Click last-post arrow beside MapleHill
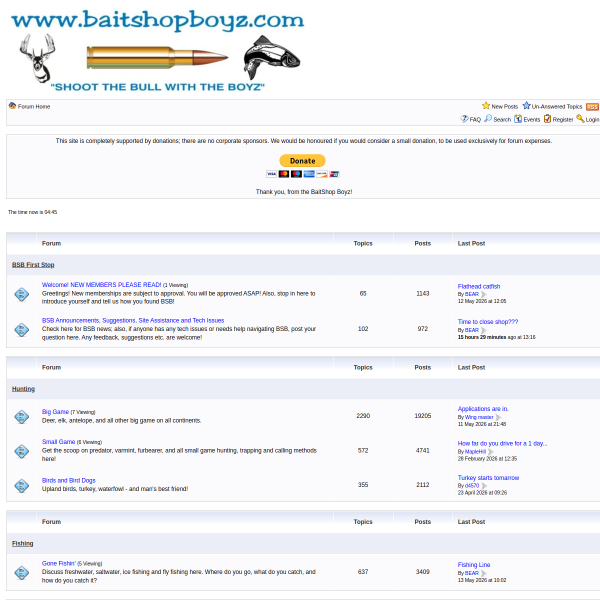 [x=491, y=452]
